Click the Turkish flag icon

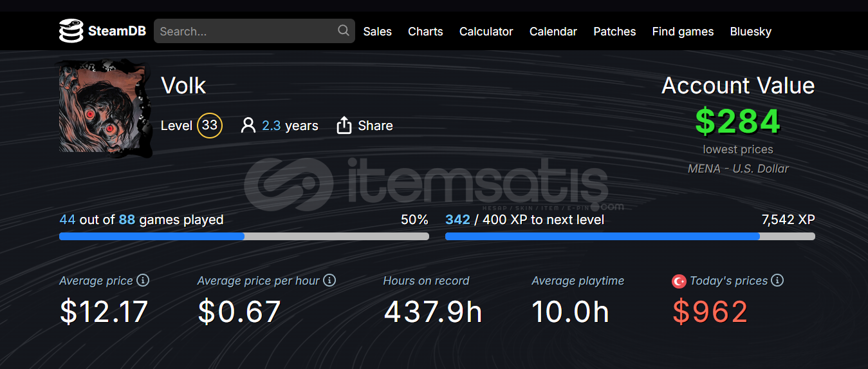(x=679, y=281)
